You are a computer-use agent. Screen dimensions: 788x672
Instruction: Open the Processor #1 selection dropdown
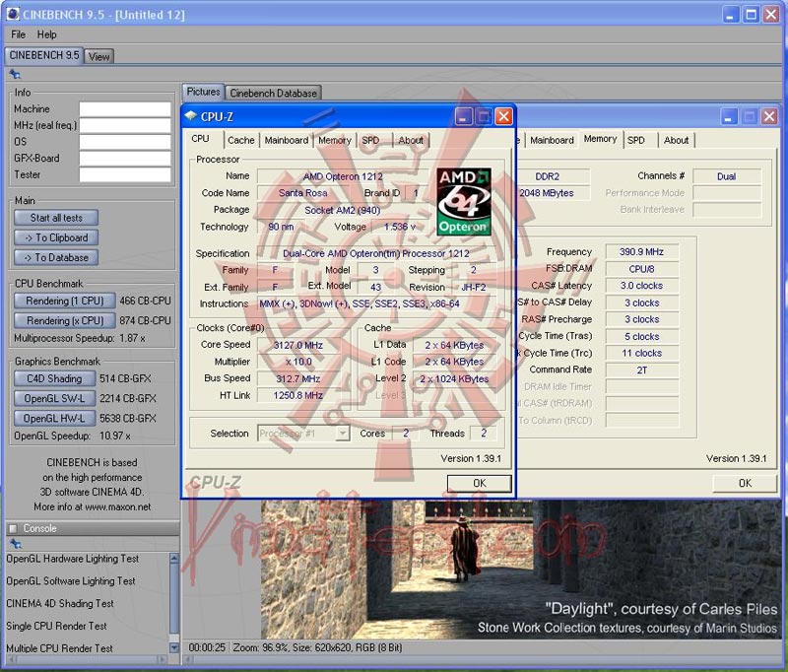click(x=342, y=434)
